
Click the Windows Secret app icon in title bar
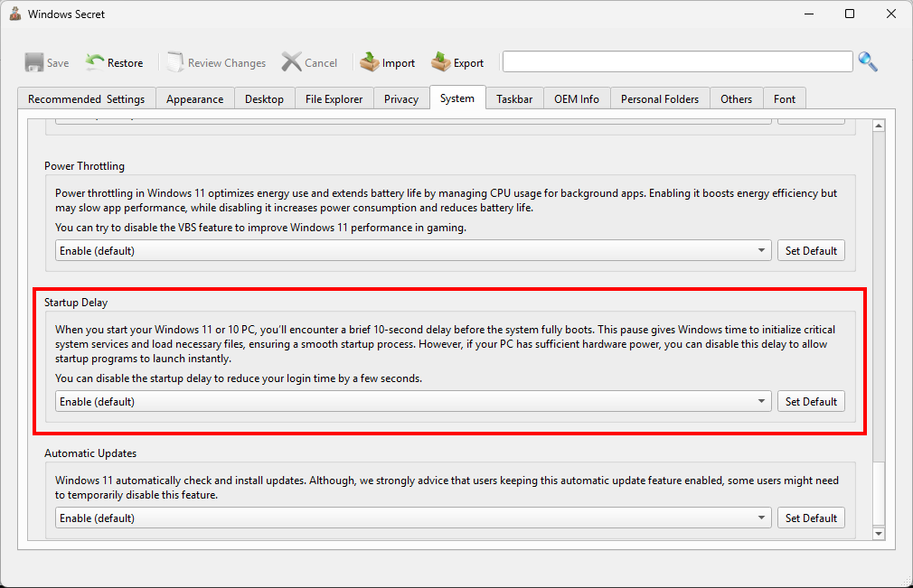click(14, 14)
